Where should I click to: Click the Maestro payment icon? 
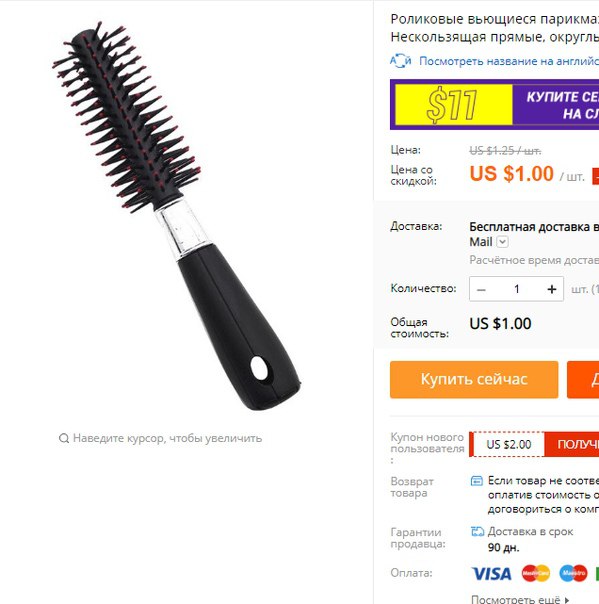(x=573, y=573)
